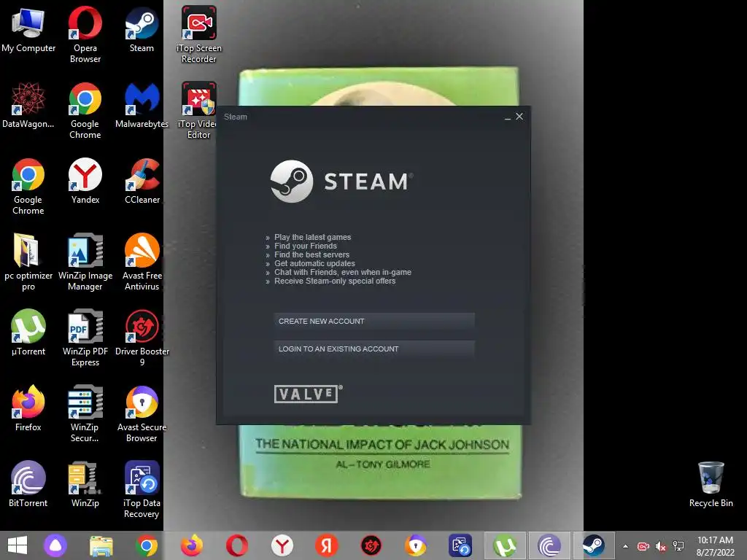Click Login to an Existing Account
The image size is (747, 560).
pyautogui.click(x=374, y=349)
